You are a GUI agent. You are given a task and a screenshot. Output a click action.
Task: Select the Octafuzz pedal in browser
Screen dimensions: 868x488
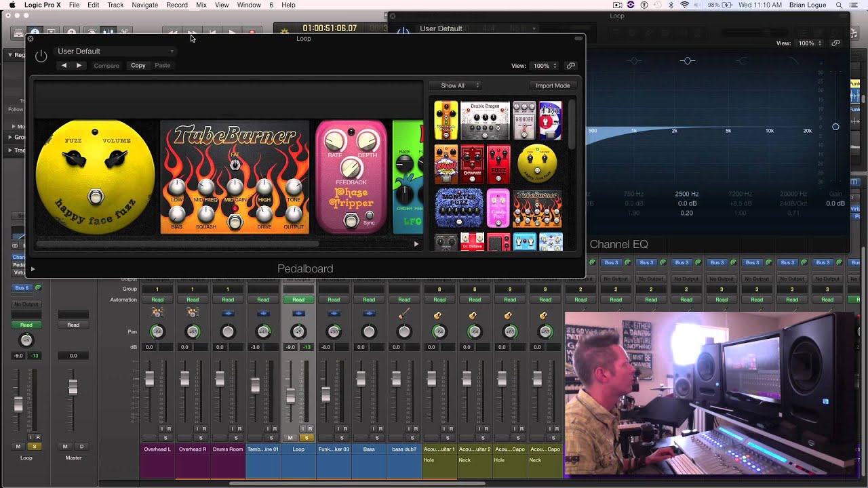472,164
